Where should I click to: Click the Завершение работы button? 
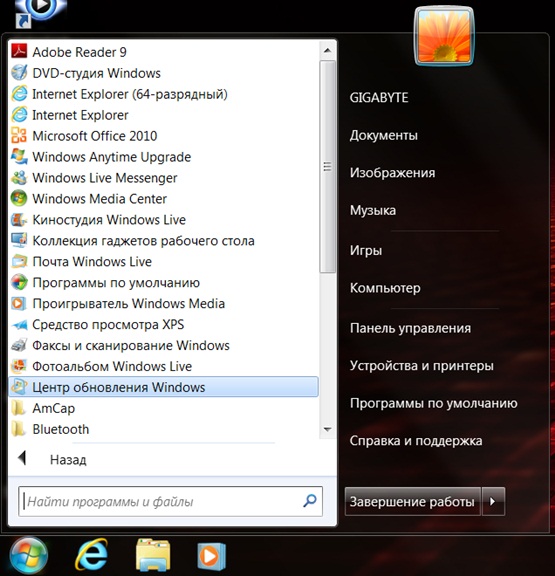412,501
